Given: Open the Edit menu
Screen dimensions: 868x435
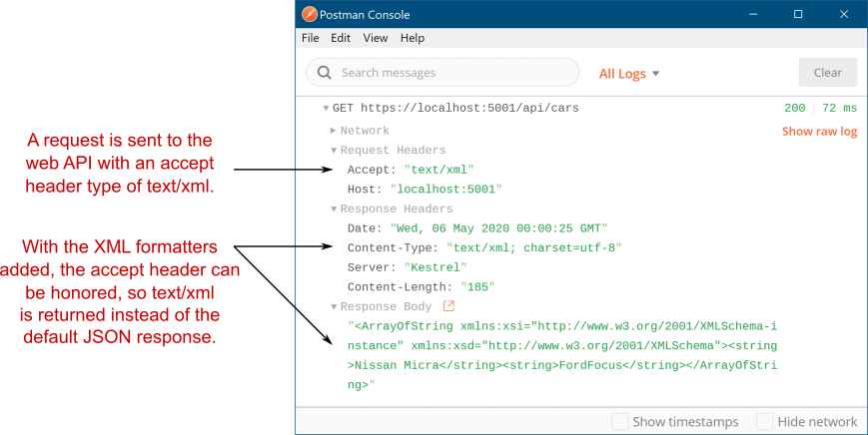Looking at the screenshot, I should pos(341,38).
